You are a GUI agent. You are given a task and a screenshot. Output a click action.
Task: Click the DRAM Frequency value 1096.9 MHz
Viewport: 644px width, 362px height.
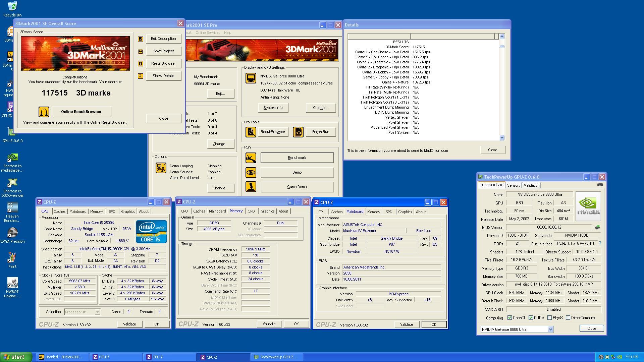256,249
